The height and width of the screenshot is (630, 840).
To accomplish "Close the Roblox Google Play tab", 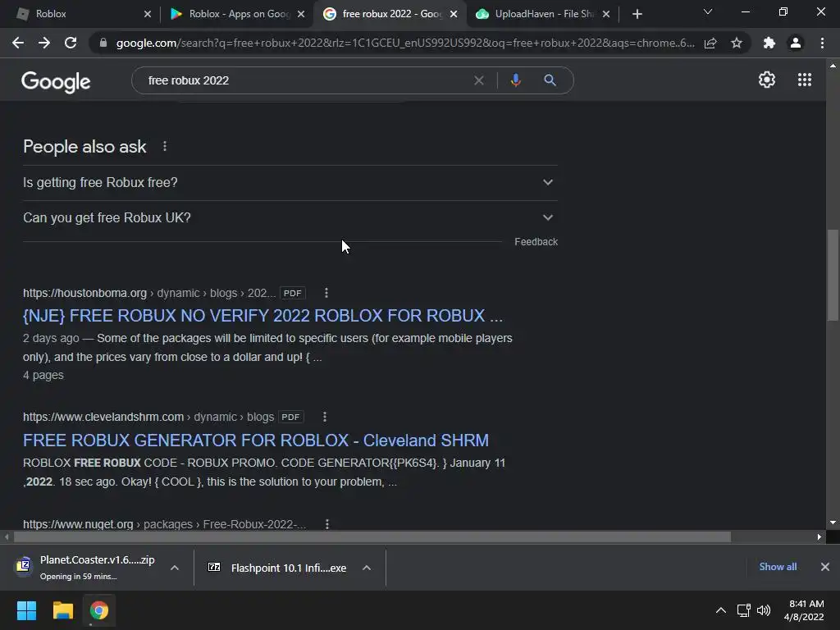I will [301, 14].
